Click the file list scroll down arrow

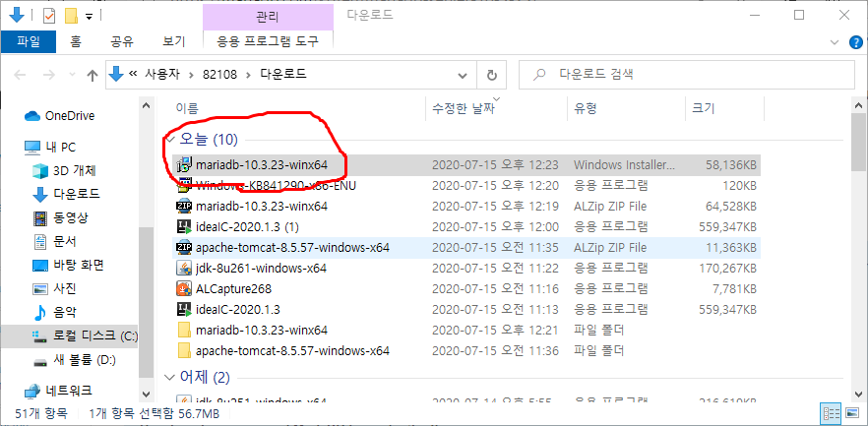coord(858,394)
